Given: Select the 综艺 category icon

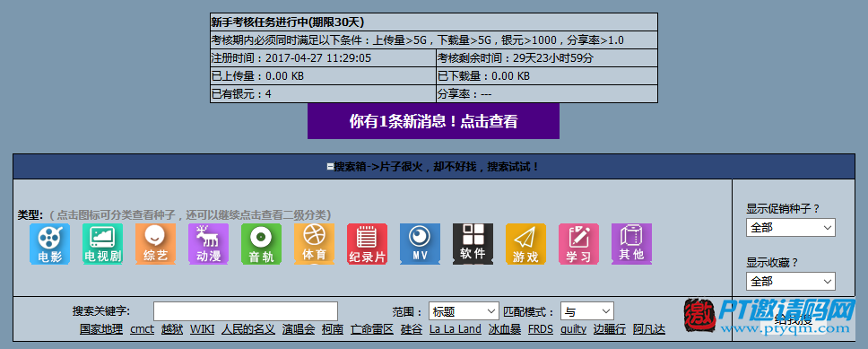Looking at the screenshot, I should [155, 244].
